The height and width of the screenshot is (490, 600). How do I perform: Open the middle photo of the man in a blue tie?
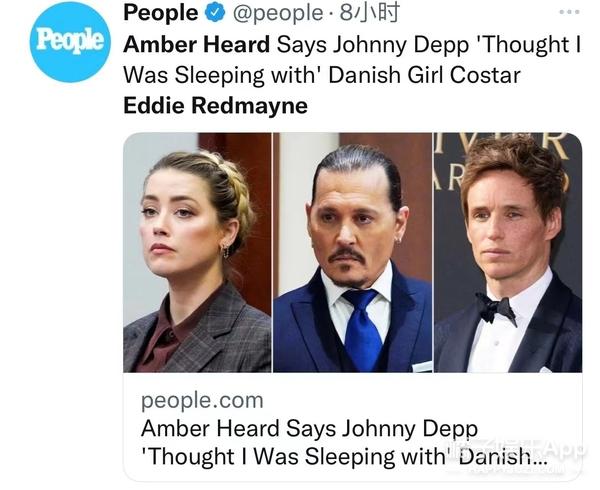pos(352,252)
